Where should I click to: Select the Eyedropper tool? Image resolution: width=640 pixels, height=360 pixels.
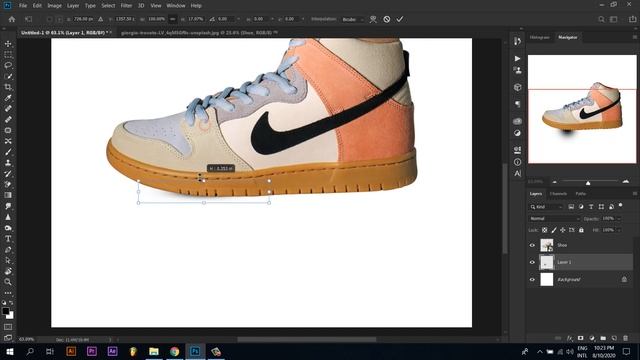8,98
